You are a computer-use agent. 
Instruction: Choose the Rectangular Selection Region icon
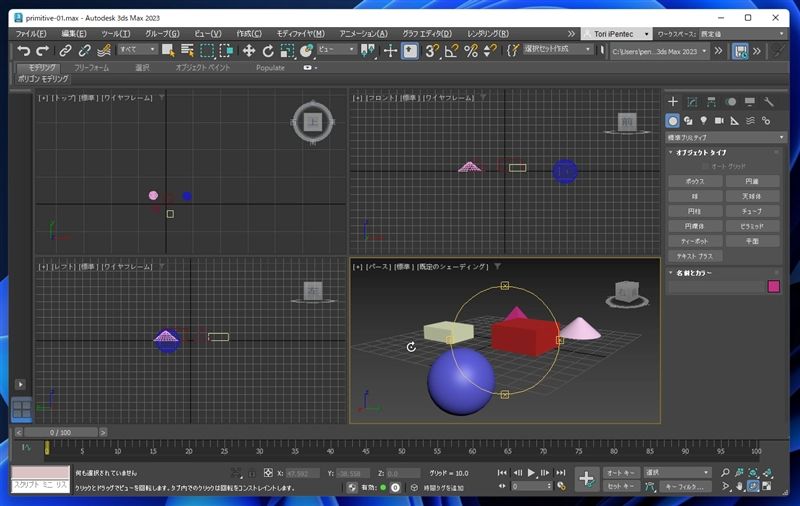(207, 50)
